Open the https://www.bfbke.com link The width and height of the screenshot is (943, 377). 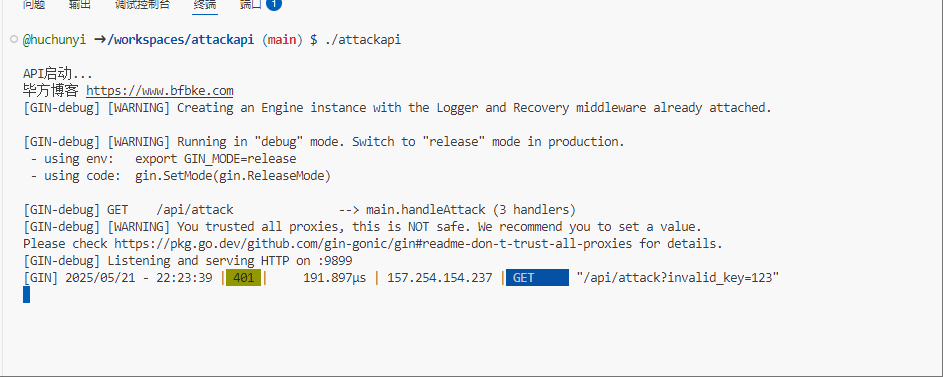coord(160,91)
